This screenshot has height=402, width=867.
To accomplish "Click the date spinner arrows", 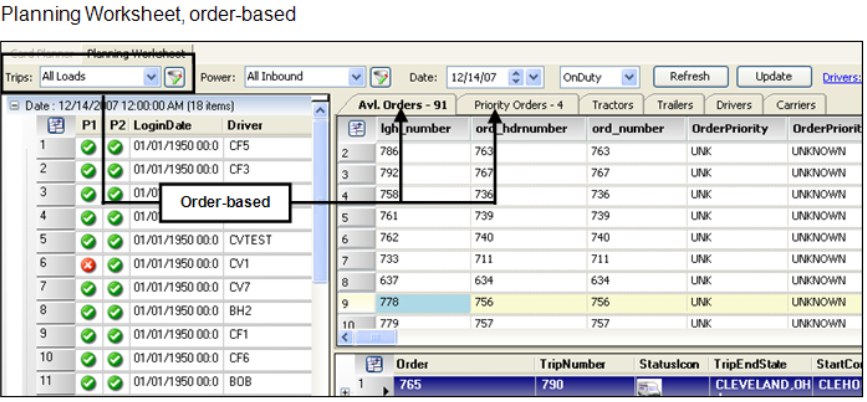I will pyautogui.click(x=516, y=77).
